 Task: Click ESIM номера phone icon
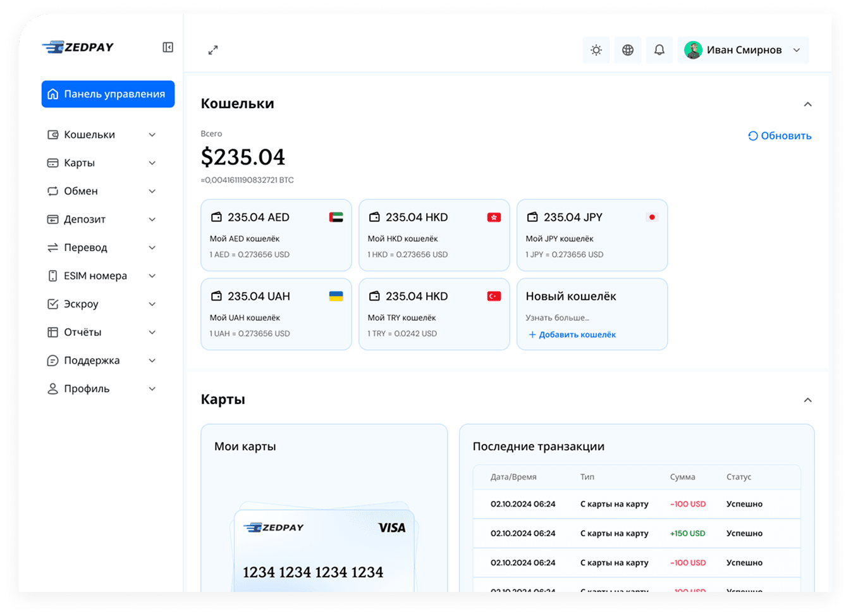coord(53,276)
